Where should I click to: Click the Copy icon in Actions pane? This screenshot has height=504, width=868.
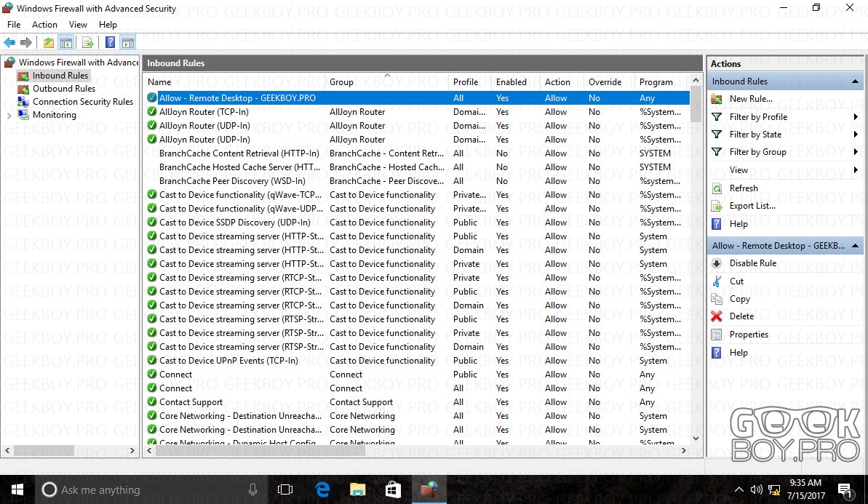(x=717, y=299)
